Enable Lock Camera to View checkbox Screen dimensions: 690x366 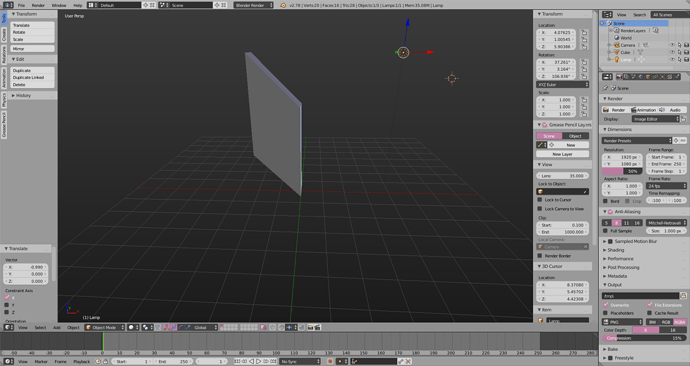pos(540,209)
